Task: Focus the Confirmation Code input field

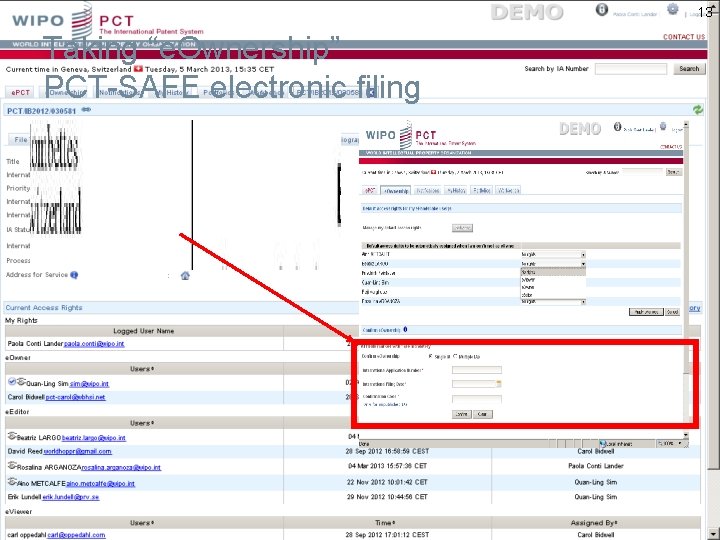Action: pyautogui.click(x=477, y=399)
